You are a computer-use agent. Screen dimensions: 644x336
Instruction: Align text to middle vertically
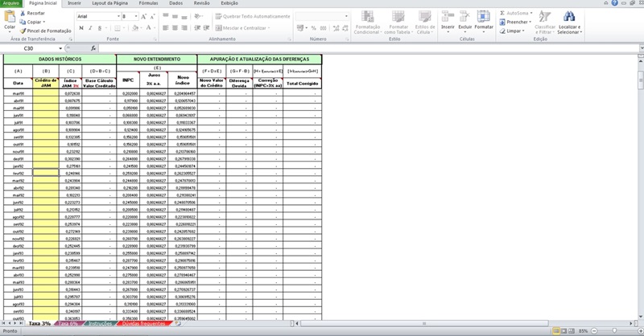click(x=175, y=16)
